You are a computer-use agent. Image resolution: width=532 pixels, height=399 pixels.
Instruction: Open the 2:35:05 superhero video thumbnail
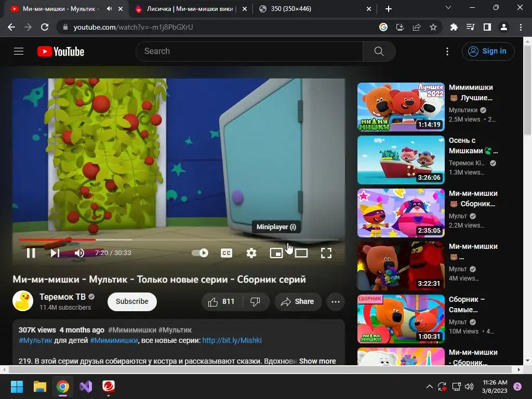tap(401, 212)
